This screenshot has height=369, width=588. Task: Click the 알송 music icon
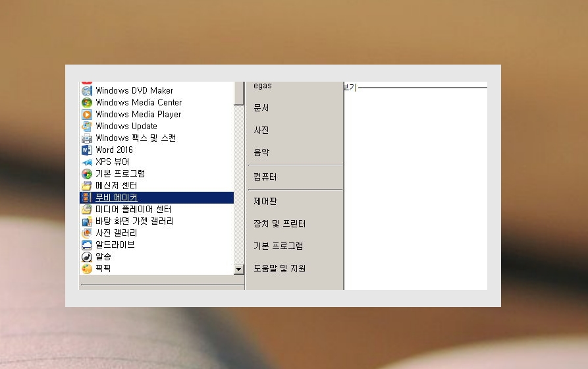pyautogui.click(x=87, y=257)
